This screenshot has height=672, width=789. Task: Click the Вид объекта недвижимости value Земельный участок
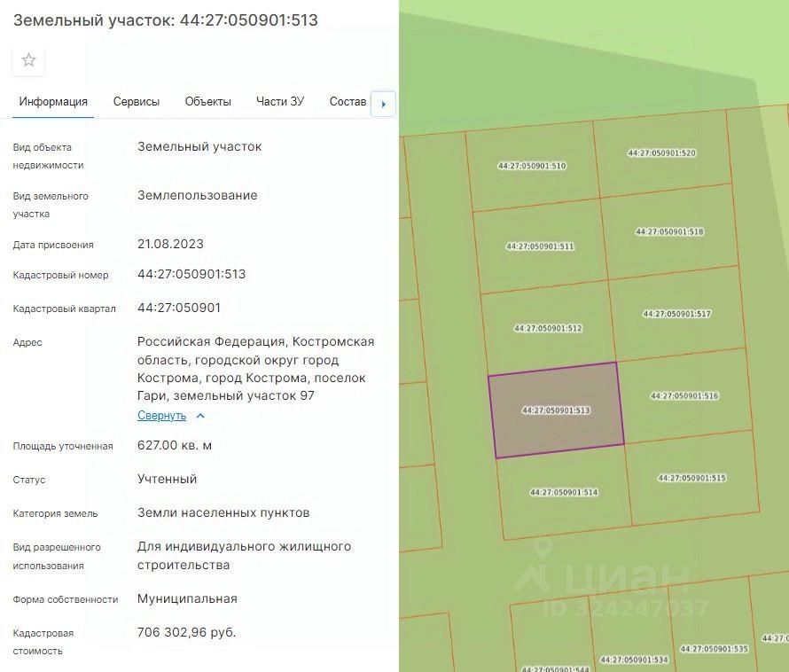[199, 147]
